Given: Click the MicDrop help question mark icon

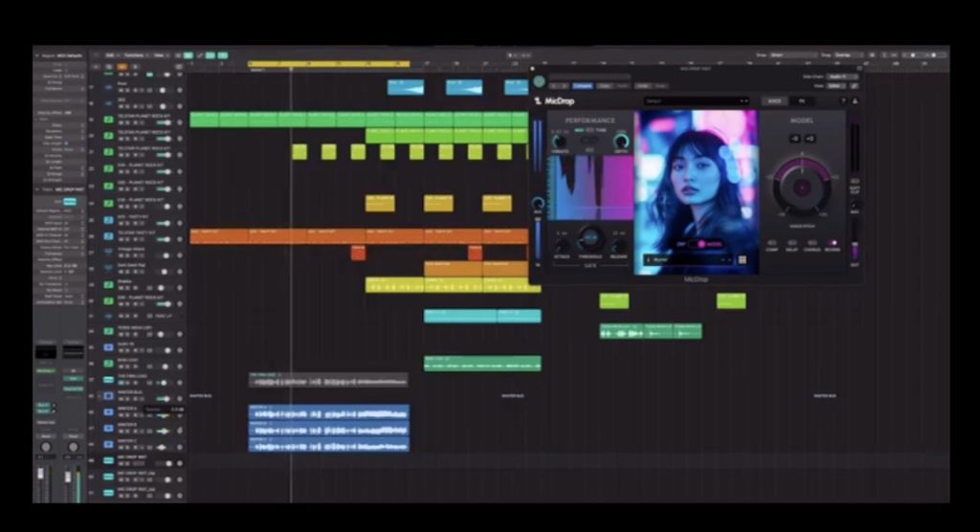Looking at the screenshot, I should 842,100.
